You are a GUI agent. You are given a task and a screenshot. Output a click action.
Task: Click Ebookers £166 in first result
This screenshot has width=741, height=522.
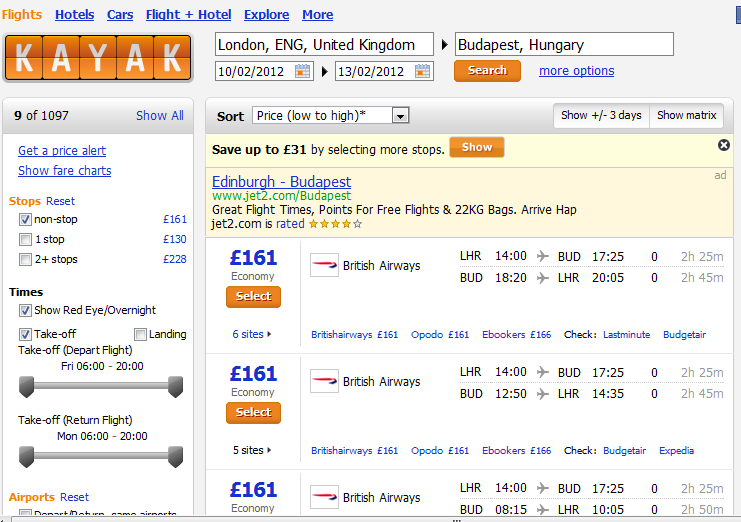tap(517, 335)
